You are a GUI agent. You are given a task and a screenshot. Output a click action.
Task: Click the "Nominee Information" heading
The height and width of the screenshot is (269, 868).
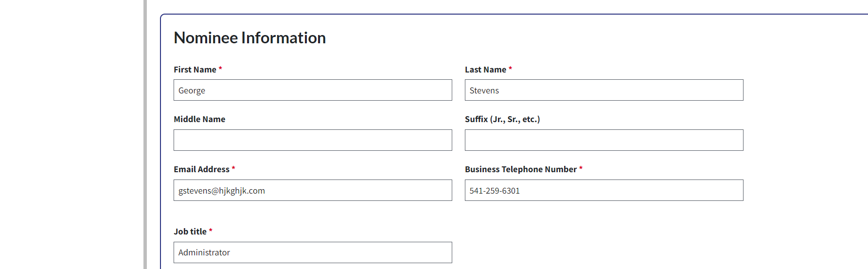coord(249,38)
